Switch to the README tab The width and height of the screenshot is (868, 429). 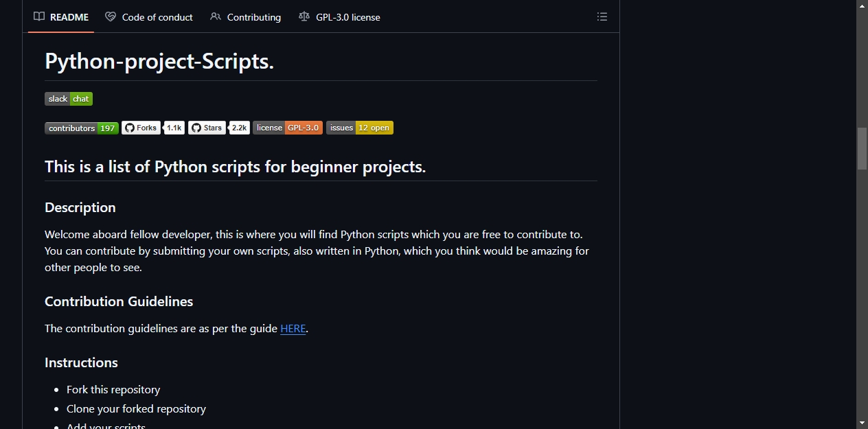61,17
